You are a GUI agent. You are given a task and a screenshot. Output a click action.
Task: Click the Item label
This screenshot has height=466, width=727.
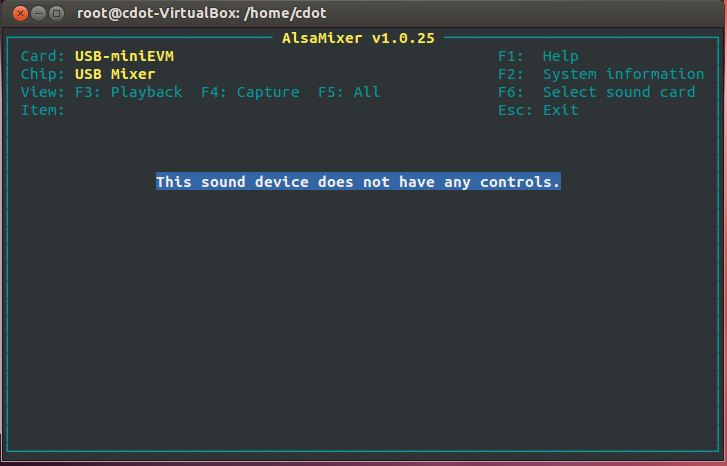[43, 110]
